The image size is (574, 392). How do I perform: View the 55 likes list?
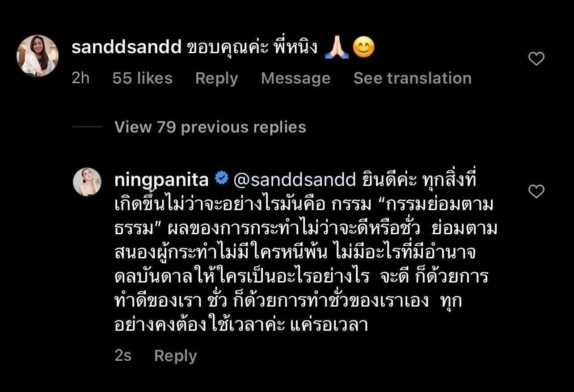click(142, 78)
